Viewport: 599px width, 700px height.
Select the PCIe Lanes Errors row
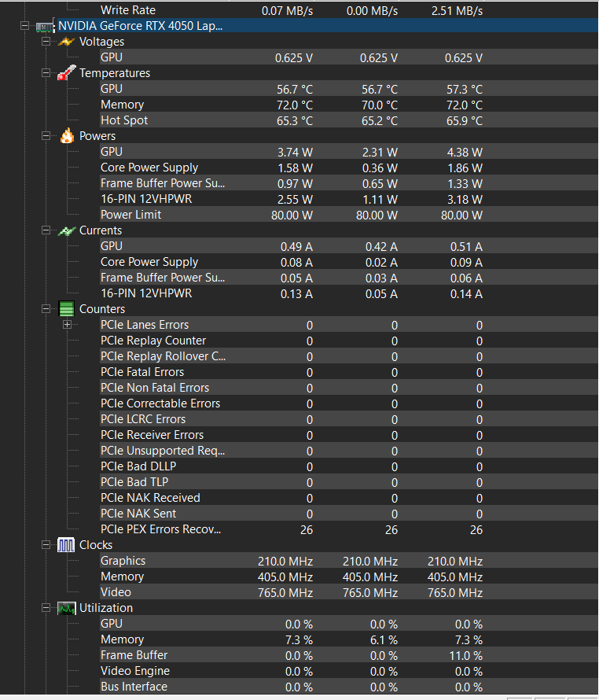pos(349,325)
